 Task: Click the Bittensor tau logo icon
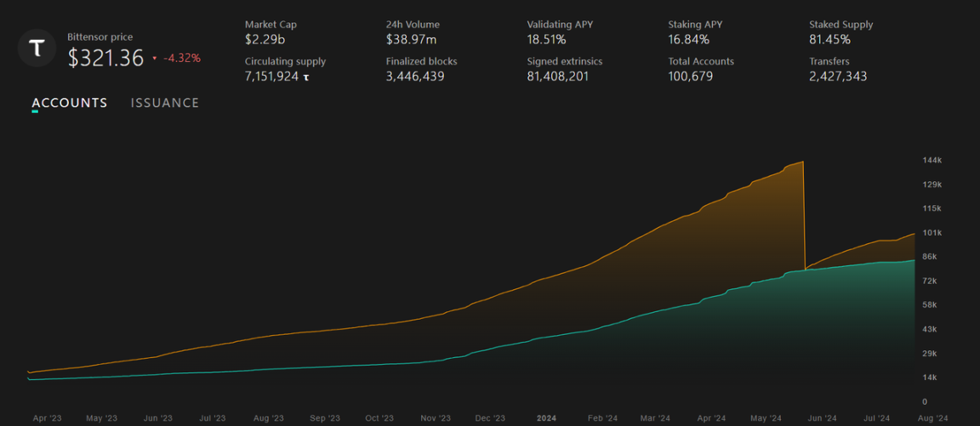(37, 48)
